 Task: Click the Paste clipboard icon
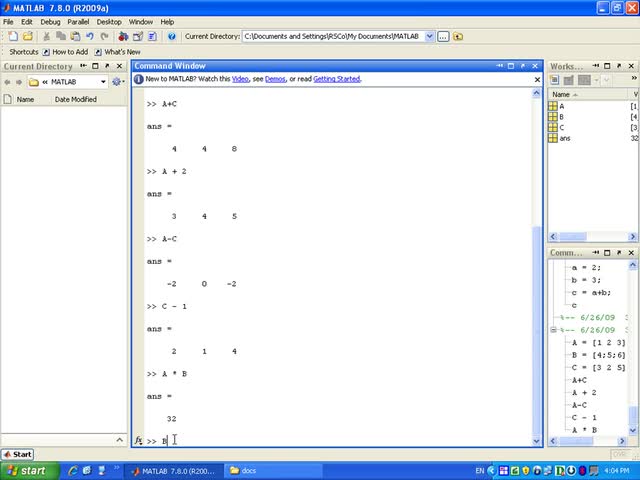pos(75,36)
